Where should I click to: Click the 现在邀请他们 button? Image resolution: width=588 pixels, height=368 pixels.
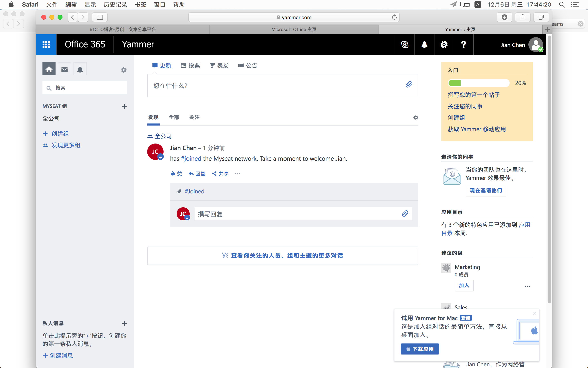pyautogui.click(x=486, y=191)
